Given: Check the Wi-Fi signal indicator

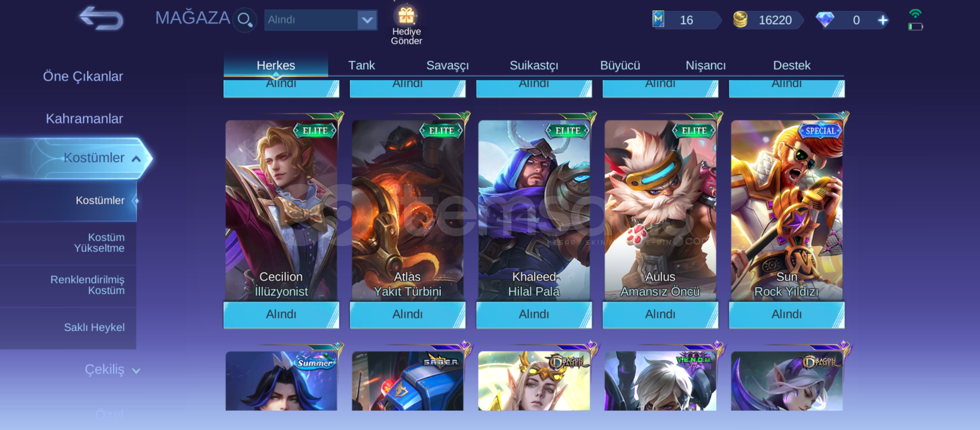Looking at the screenshot, I should point(915,14).
